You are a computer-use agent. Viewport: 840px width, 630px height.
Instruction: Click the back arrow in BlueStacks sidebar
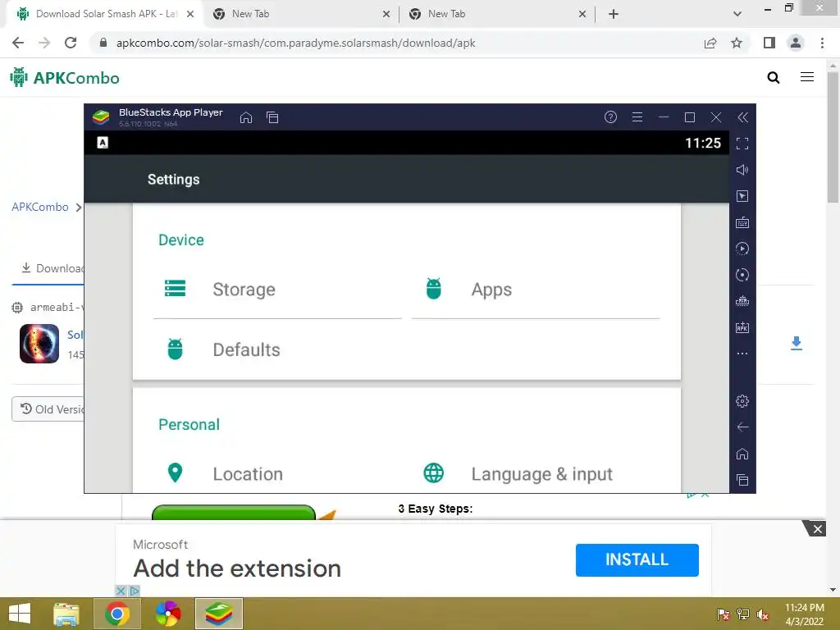click(742, 427)
